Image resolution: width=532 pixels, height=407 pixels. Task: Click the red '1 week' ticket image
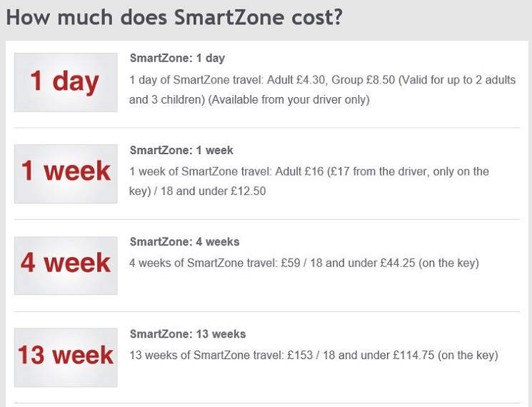(x=66, y=174)
